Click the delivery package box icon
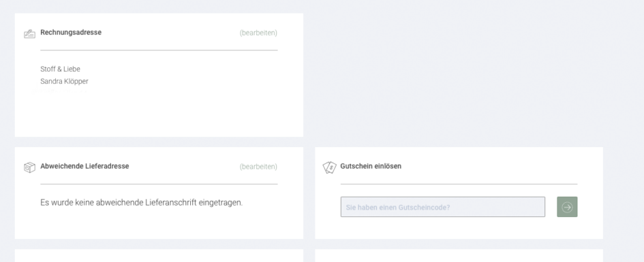The image size is (644, 262). pos(29,167)
